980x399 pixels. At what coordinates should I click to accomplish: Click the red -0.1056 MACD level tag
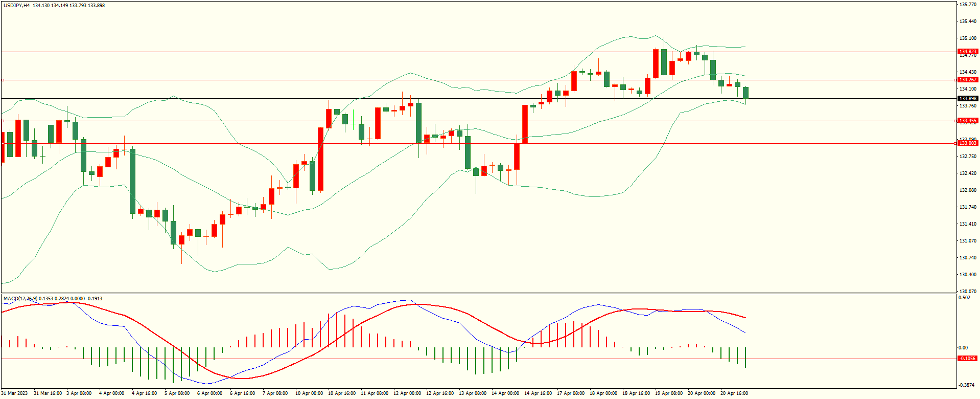[968, 359]
